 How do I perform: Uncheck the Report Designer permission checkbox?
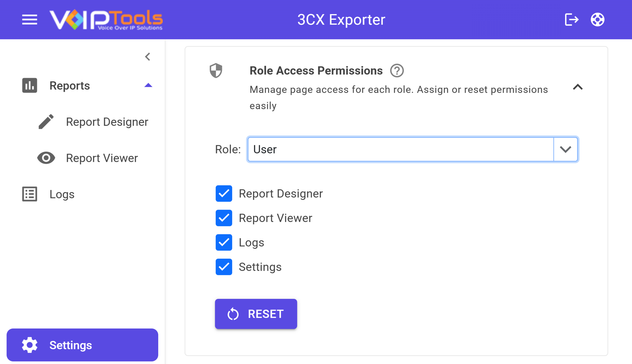pyautogui.click(x=224, y=194)
